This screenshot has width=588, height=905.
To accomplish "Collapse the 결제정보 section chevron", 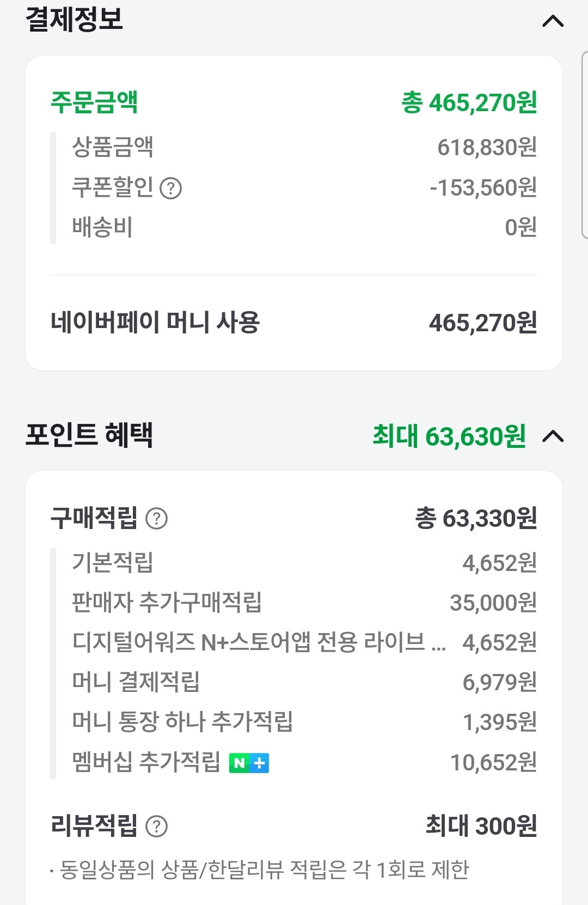I will click(x=553, y=21).
